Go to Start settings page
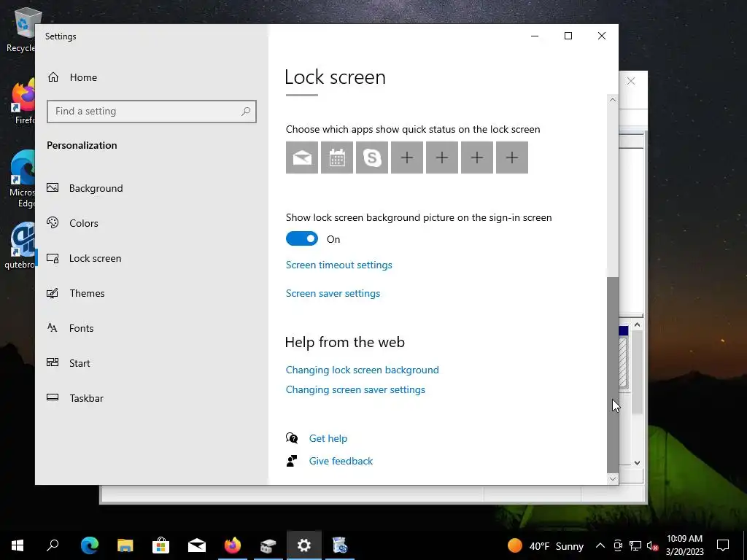This screenshot has height=560, width=747. point(152,363)
